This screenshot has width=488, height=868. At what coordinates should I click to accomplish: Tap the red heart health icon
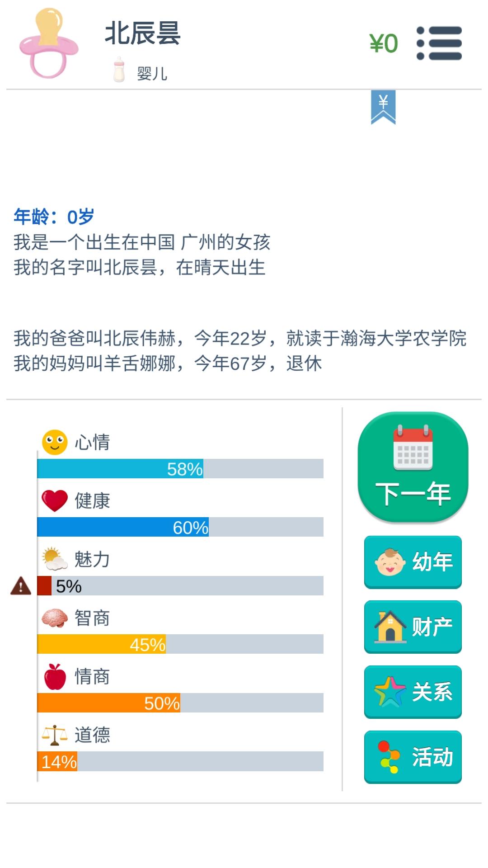coord(55,501)
